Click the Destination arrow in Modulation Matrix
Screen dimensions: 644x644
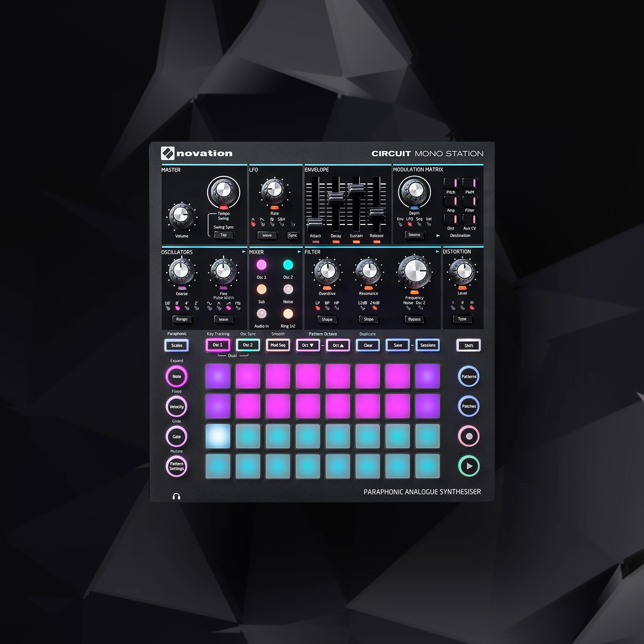439,235
